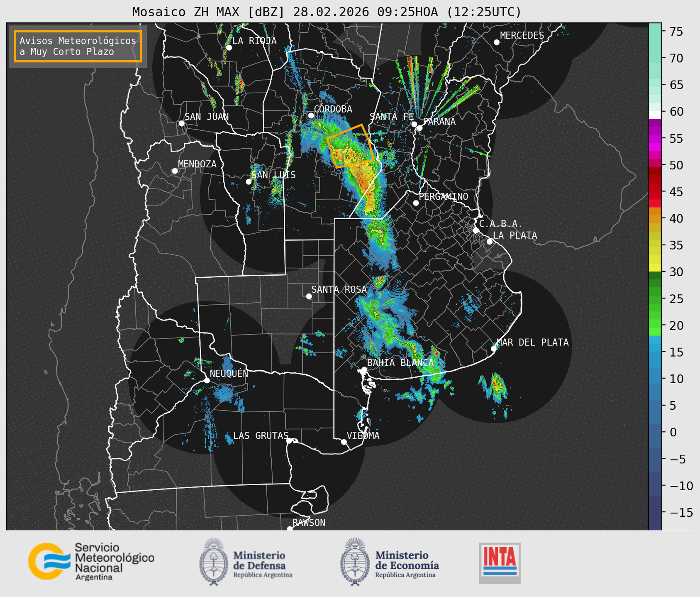
Task: Click the Avisos Meteorológicos a Muy Corto Plazo box
Action: [x=78, y=46]
